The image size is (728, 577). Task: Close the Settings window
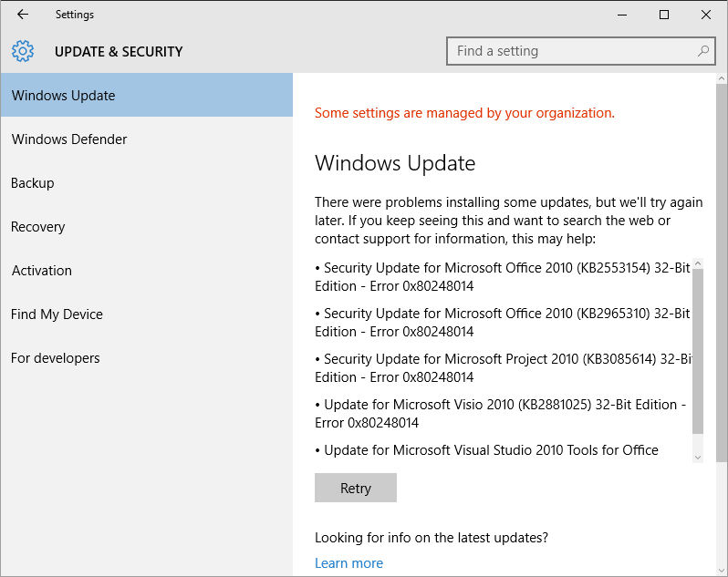pyautogui.click(x=706, y=15)
